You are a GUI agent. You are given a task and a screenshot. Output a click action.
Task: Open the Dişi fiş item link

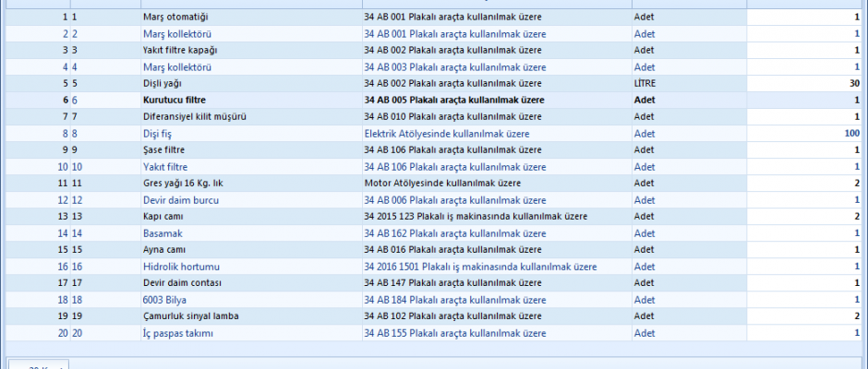click(158, 134)
